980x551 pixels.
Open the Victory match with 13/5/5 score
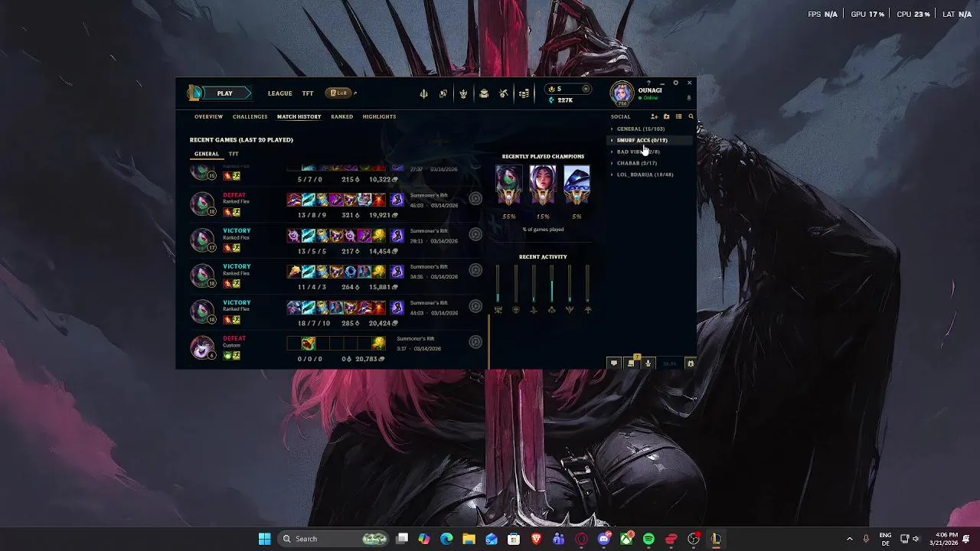[336, 240]
